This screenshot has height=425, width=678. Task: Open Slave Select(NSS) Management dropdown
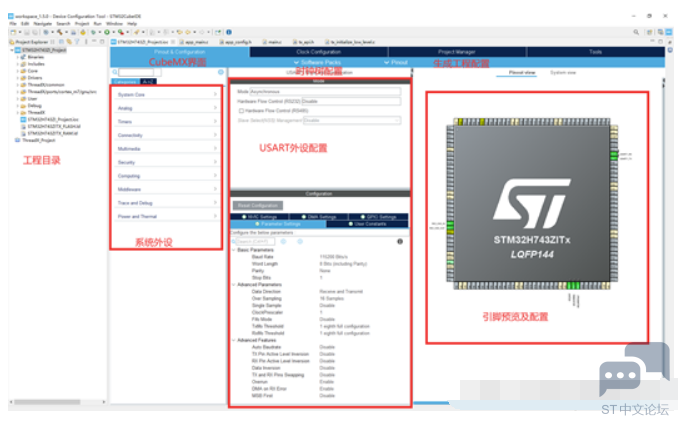(x=352, y=120)
